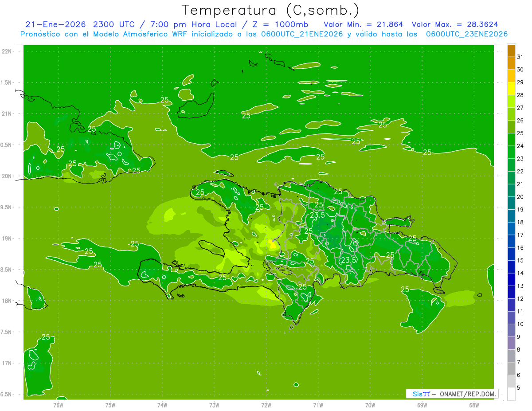Click the SisTT – ONAMET/REP.DOM. credit box
The height and width of the screenshot is (411, 532).
[x=452, y=394]
